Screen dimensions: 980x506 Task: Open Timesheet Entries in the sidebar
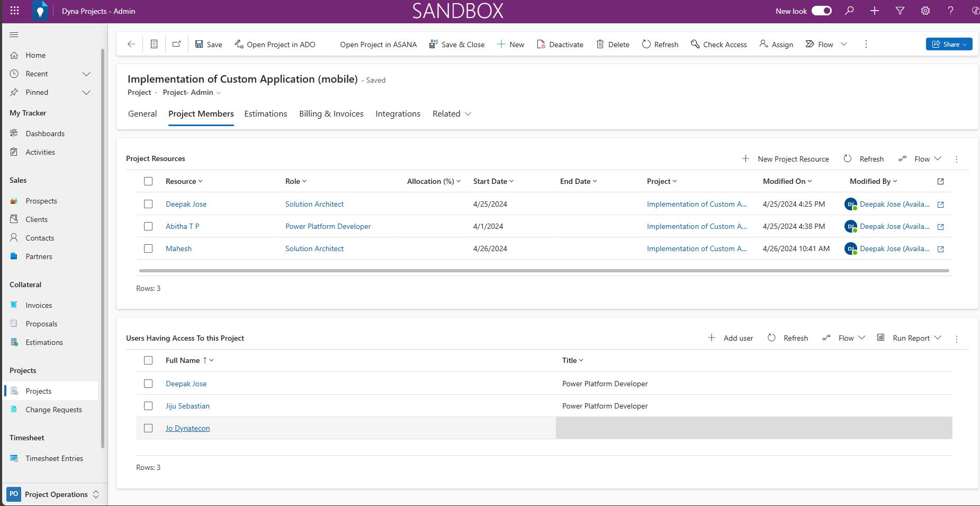click(x=55, y=458)
